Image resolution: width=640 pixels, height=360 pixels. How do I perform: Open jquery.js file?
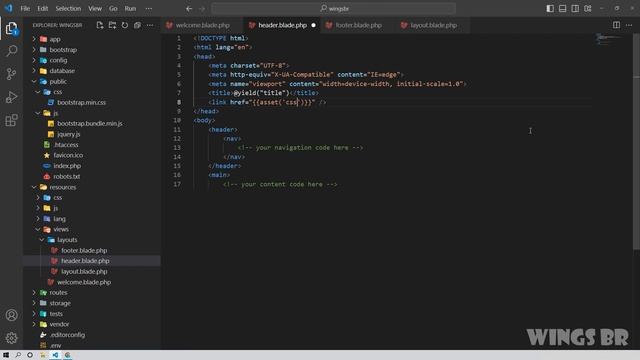click(x=69, y=134)
